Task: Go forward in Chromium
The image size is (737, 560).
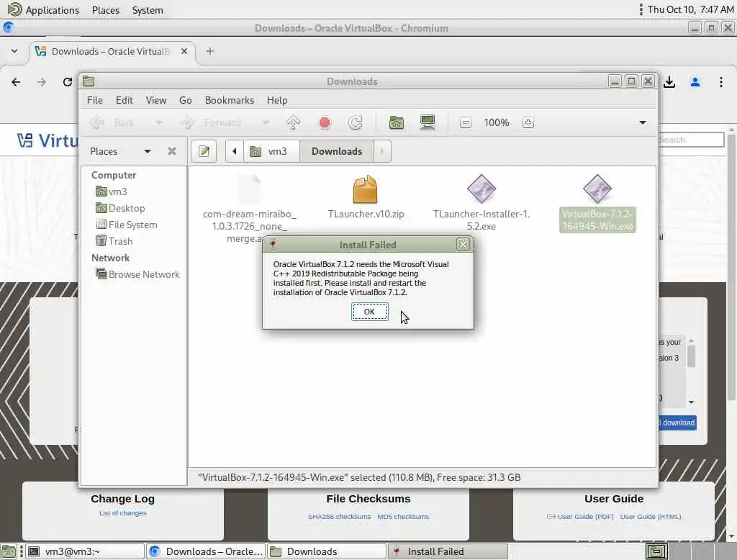Action: [x=42, y=82]
